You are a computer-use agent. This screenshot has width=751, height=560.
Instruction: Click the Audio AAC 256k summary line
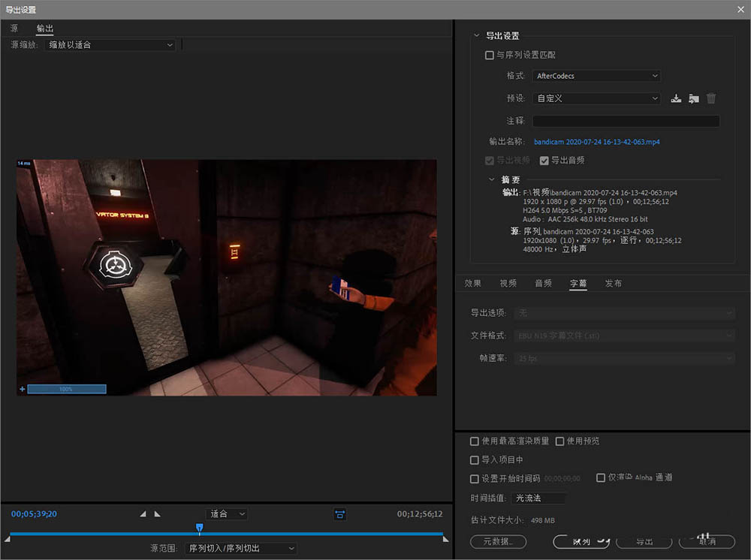tap(585, 219)
